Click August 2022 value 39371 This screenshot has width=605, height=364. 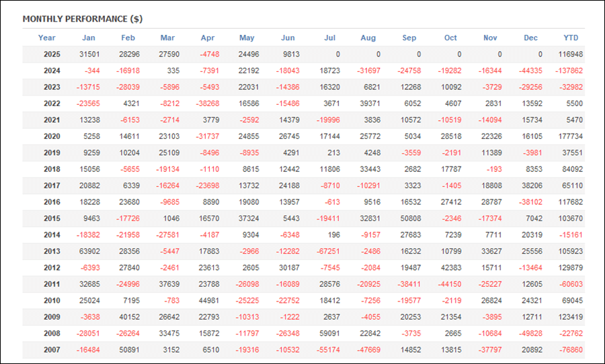370,103
